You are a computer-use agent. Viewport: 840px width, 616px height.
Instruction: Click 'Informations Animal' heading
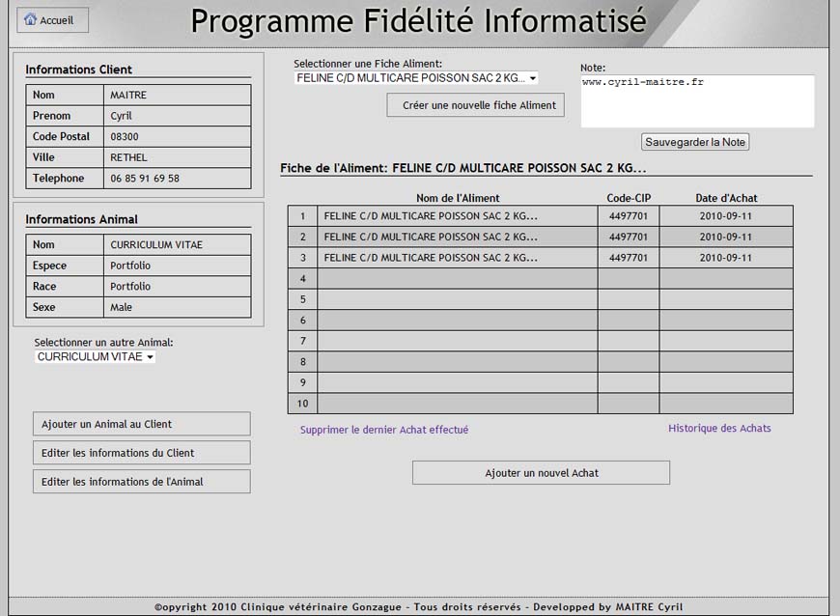coord(81,219)
